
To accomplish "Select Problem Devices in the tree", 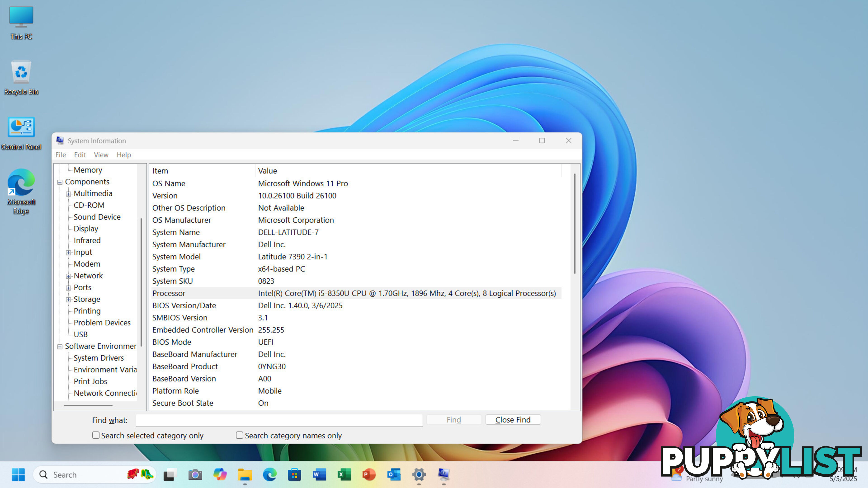I will [102, 323].
